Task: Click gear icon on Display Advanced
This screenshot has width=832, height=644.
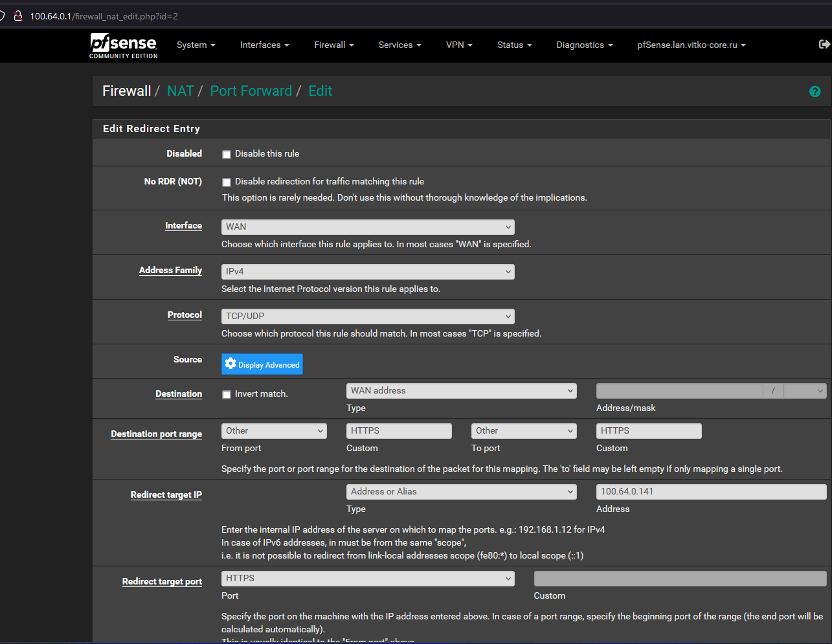Action: 230,364
